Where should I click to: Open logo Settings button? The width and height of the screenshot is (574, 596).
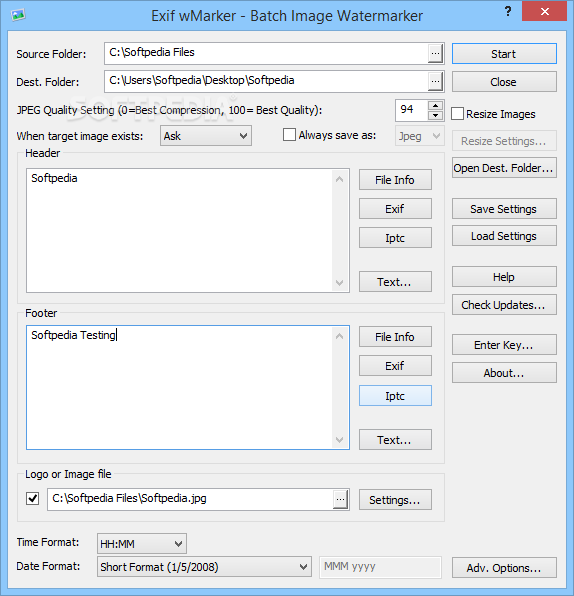pyautogui.click(x=395, y=499)
